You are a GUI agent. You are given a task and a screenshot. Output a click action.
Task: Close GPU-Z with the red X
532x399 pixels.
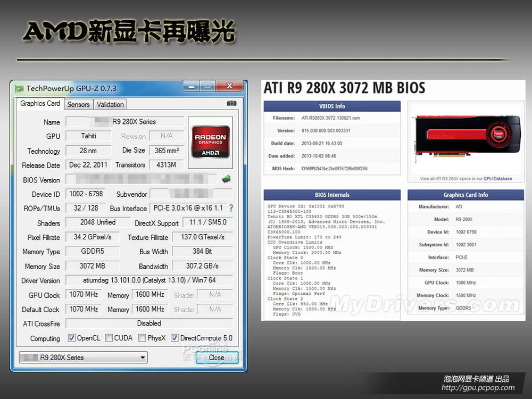pyautogui.click(x=230, y=86)
